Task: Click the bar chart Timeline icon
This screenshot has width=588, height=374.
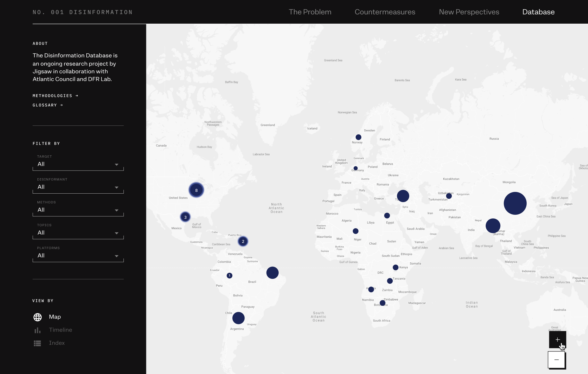Action: pyautogui.click(x=37, y=330)
